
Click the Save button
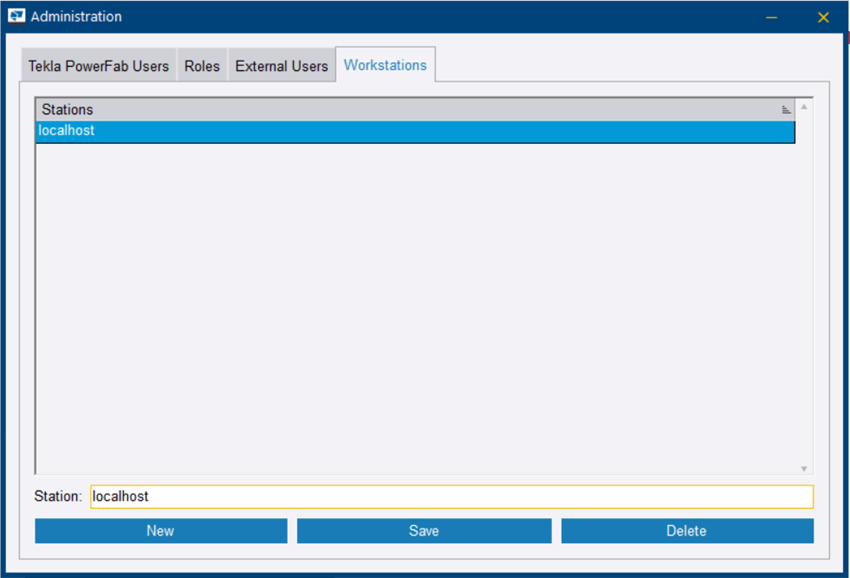424,531
